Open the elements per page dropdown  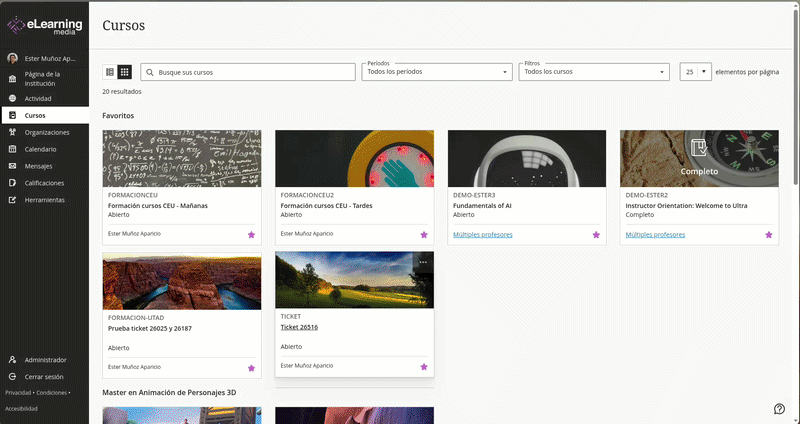click(x=695, y=72)
